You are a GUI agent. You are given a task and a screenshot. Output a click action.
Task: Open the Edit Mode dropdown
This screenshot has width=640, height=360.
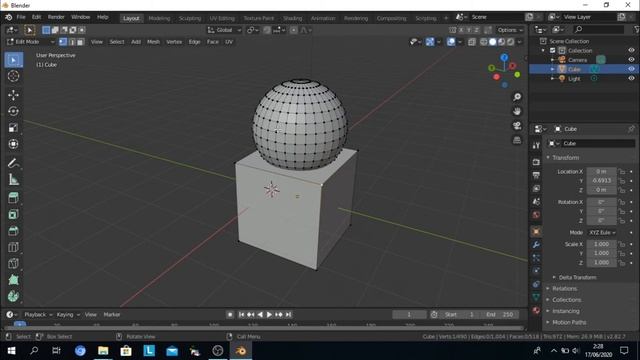coord(31,42)
